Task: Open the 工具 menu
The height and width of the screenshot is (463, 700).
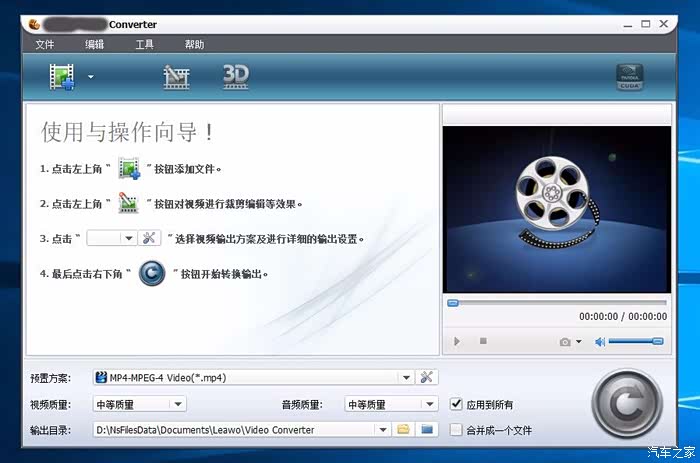Action: (145, 44)
